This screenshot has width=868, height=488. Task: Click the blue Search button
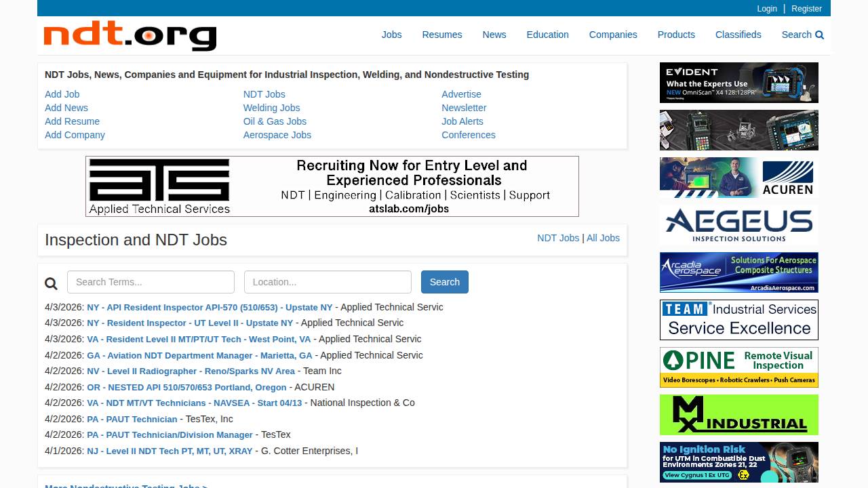(x=444, y=281)
